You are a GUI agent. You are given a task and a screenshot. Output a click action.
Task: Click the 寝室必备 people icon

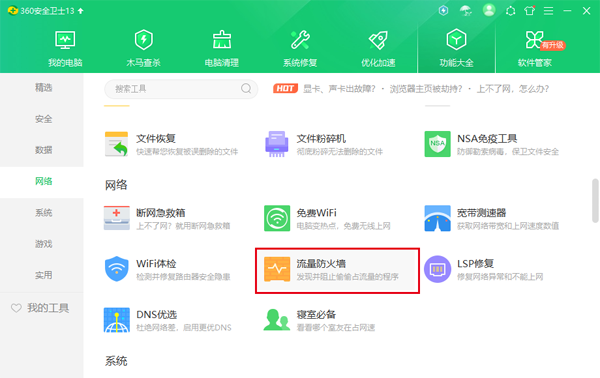click(276, 320)
